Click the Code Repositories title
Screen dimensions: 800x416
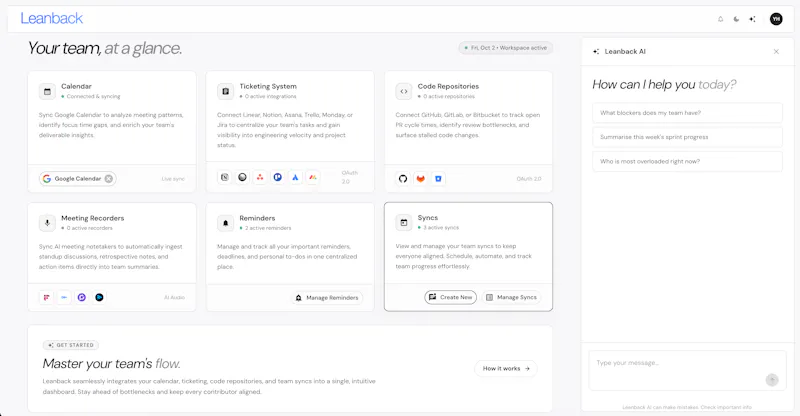point(448,86)
